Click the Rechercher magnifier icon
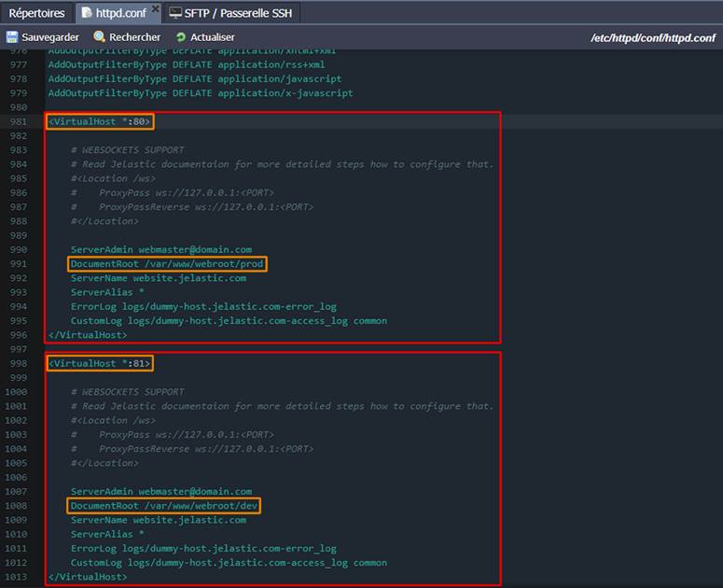This screenshot has width=723, height=588. tap(100, 37)
